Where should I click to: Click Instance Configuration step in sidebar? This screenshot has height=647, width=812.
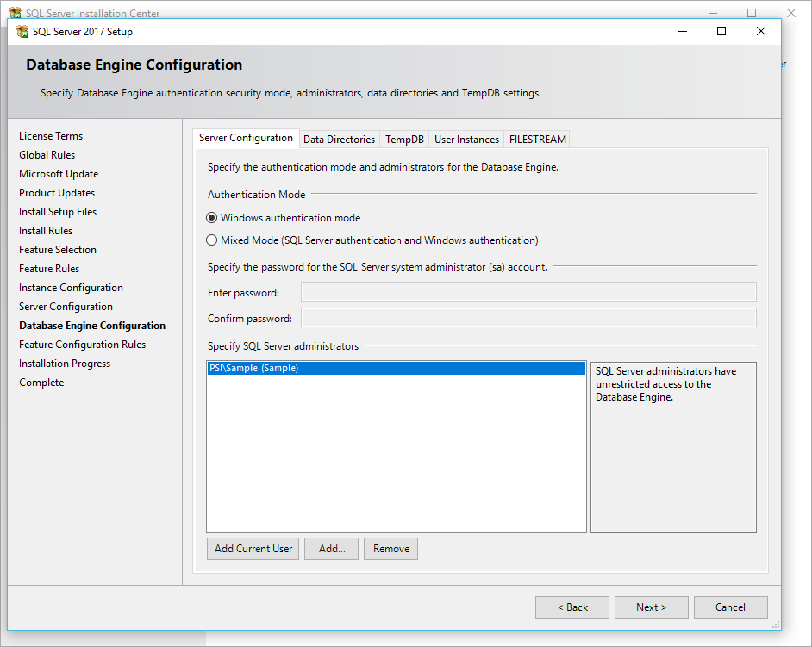tap(71, 288)
